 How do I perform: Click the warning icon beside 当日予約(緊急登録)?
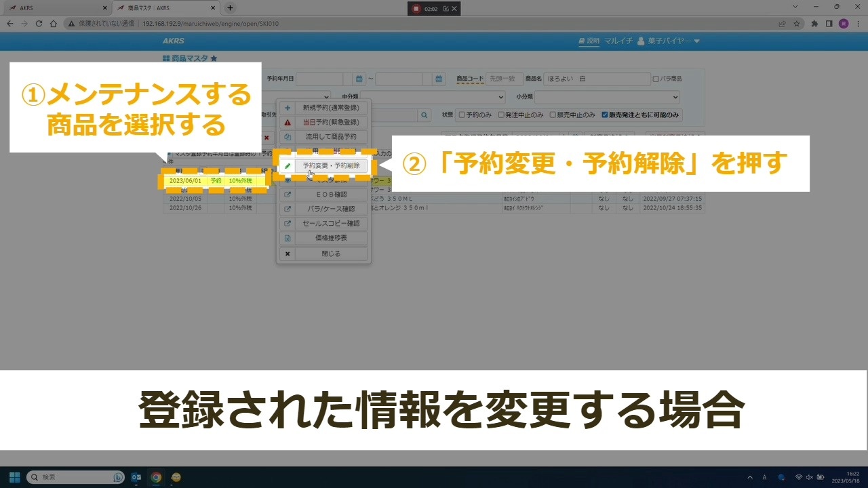tap(288, 123)
